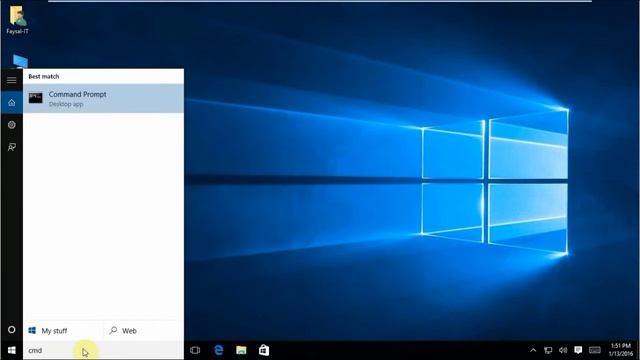Image resolution: width=640 pixels, height=360 pixels.
Task: Open the Feedback icon in search sidebar
Action: (11, 147)
